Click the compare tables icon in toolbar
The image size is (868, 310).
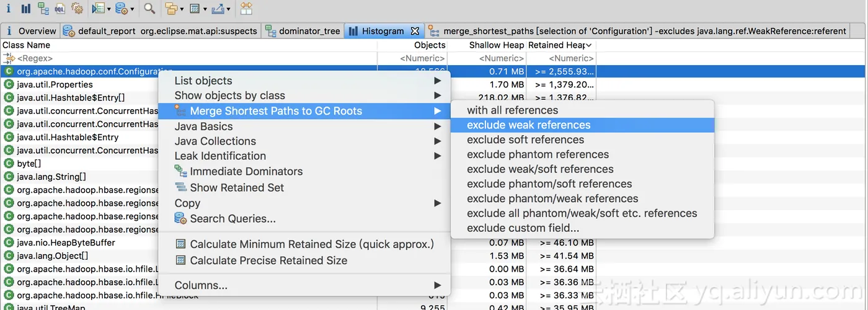[x=246, y=9]
